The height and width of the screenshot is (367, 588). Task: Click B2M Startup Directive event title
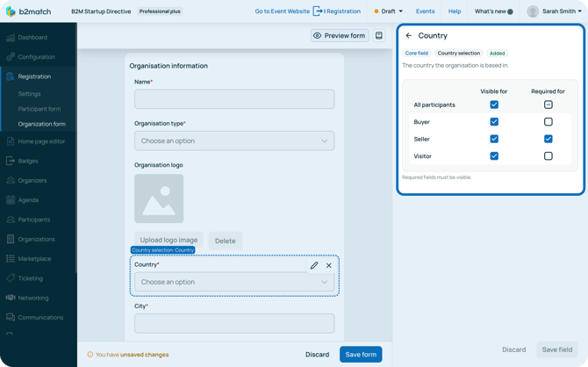[x=101, y=11]
